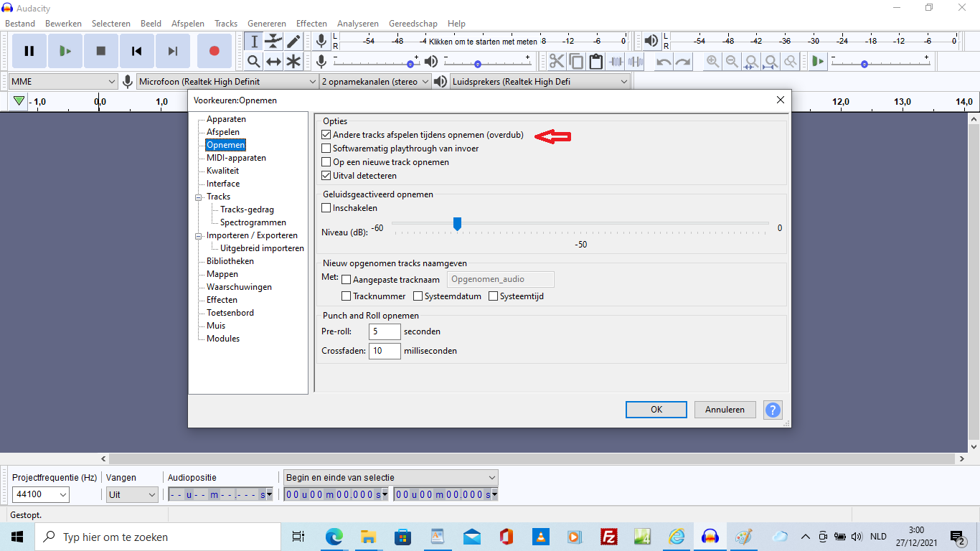980x551 pixels.
Task: Open the Vangen Uit dropdown
Action: coord(132,494)
